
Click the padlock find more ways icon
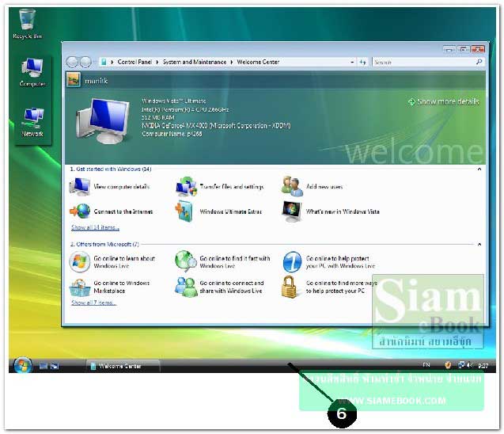[x=289, y=287]
